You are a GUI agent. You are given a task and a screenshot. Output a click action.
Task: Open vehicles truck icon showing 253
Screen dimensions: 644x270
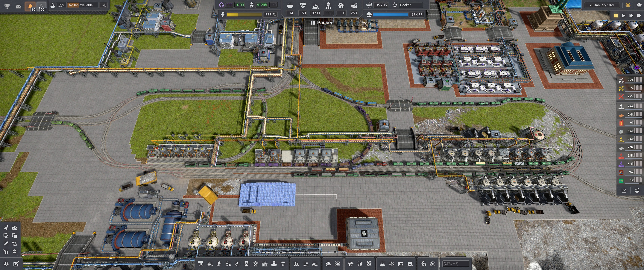[354, 5]
